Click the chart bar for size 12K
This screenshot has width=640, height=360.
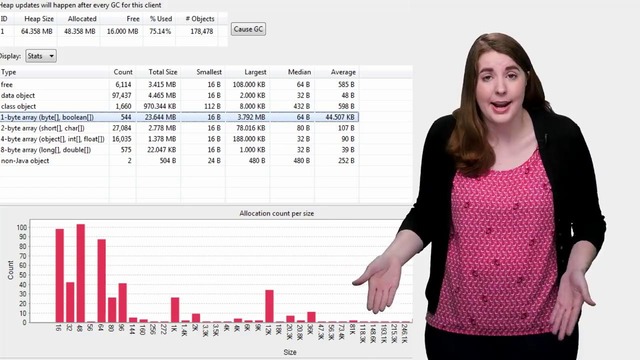[x=269, y=306]
